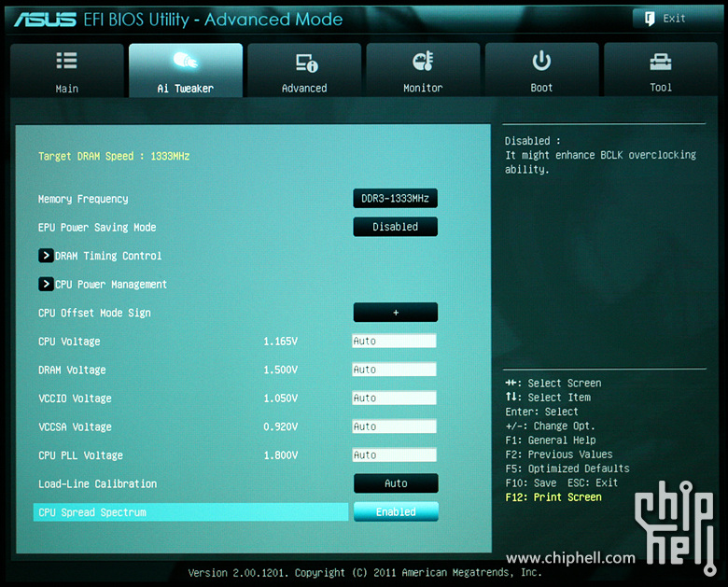Click the Ai Tweaker chip icon
This screenshot has height=587, width=728.
185,61
